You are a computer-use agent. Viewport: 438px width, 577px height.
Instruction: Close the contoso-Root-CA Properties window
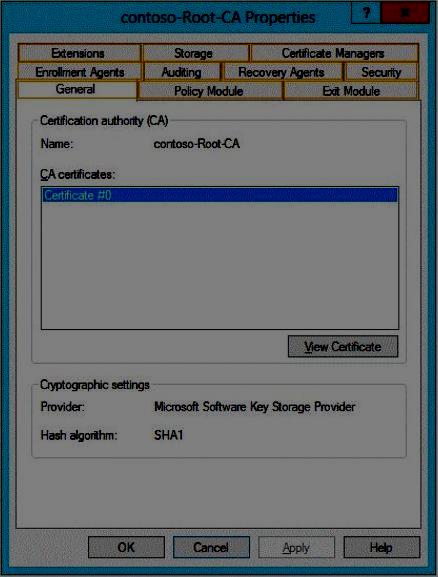405,13
